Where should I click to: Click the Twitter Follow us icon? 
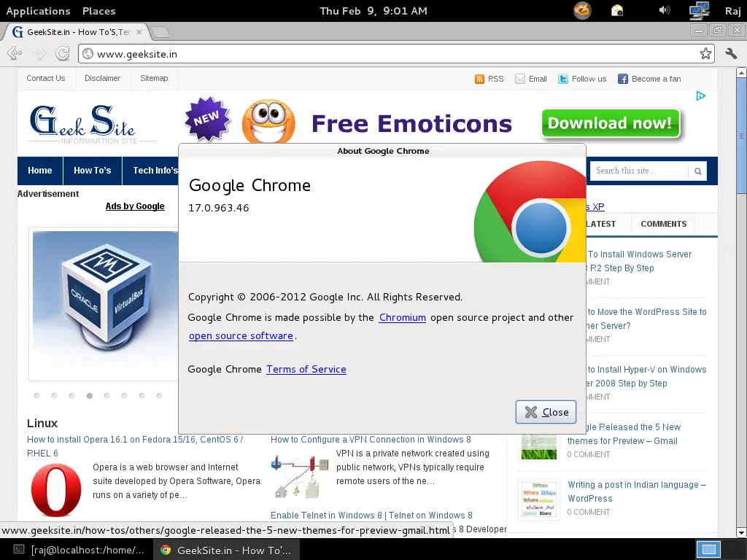pyautogui.click(x=562, y=79)
